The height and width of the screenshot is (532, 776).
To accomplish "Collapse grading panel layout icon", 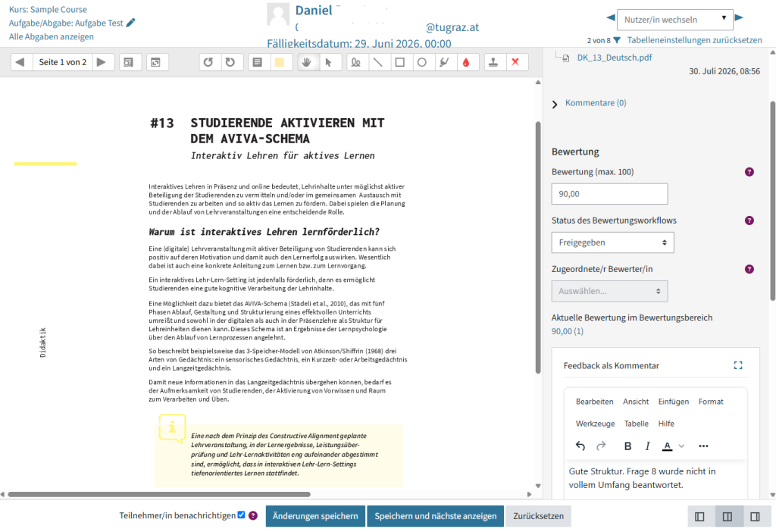I will click(699, 517).
